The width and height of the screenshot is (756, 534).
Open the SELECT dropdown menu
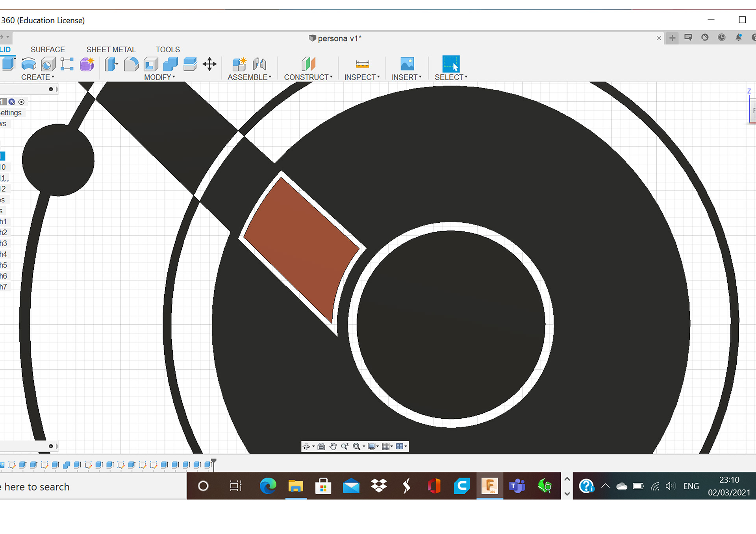(x=451, y=77)
